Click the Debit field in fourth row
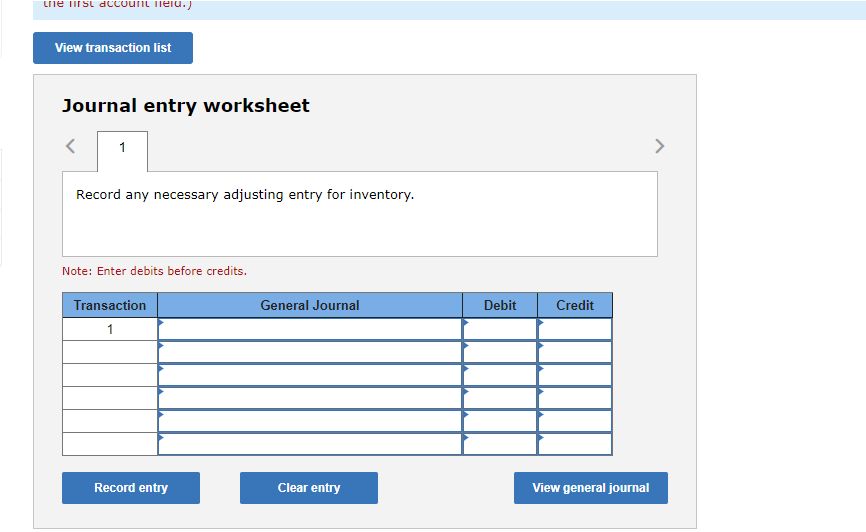The image size is (866, 532). 500,398
